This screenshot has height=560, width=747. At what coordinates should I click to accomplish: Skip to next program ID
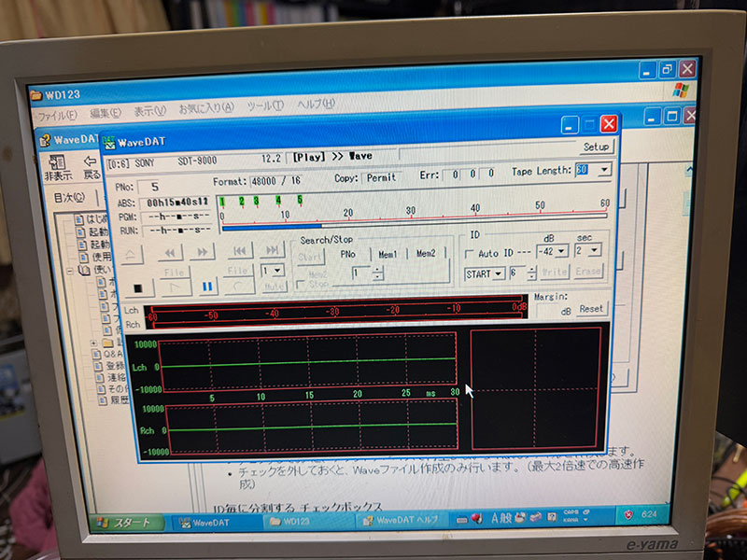pyautogui.click(x=272, y=249)
